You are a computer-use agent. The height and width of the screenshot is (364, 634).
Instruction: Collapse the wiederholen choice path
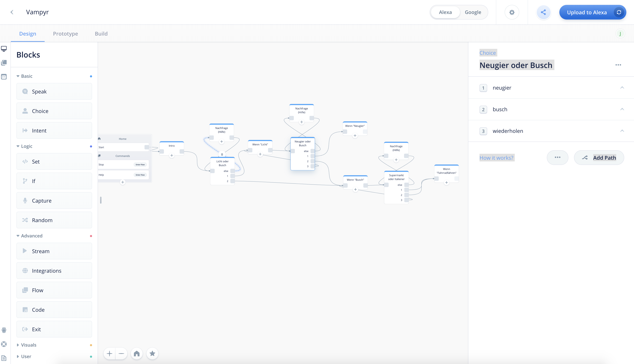click(622, 131)
